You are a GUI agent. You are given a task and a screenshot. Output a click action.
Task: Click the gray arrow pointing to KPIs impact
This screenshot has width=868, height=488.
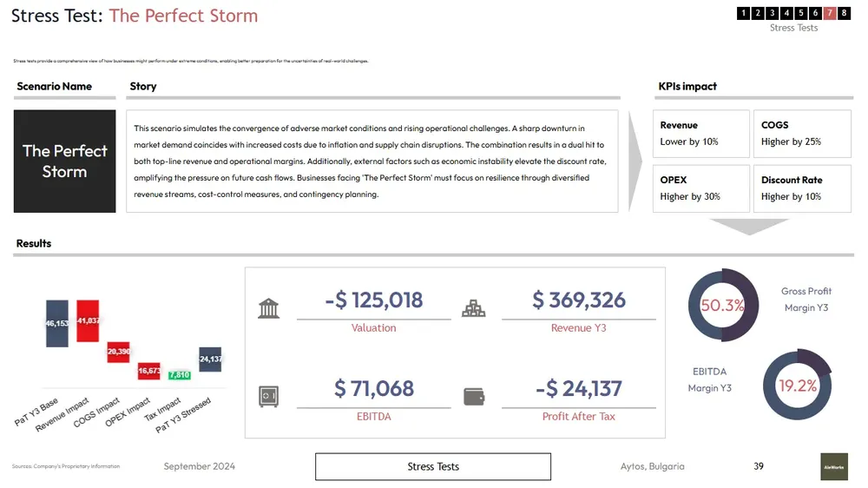tap(635, 161)
